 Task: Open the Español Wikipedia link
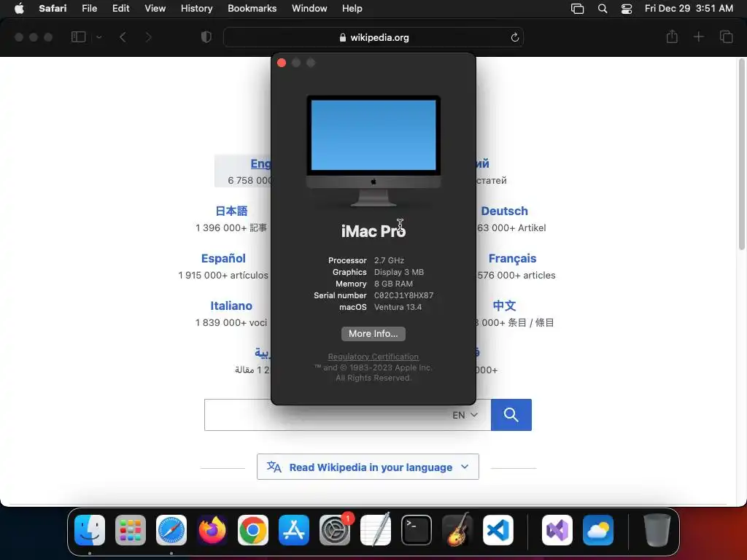[x=223, y=259]
